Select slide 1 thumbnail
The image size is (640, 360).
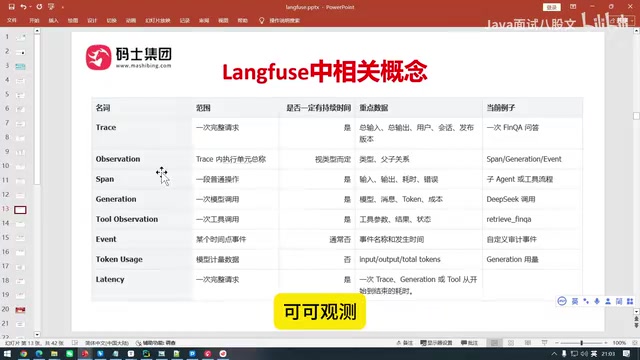click(20, 38)
